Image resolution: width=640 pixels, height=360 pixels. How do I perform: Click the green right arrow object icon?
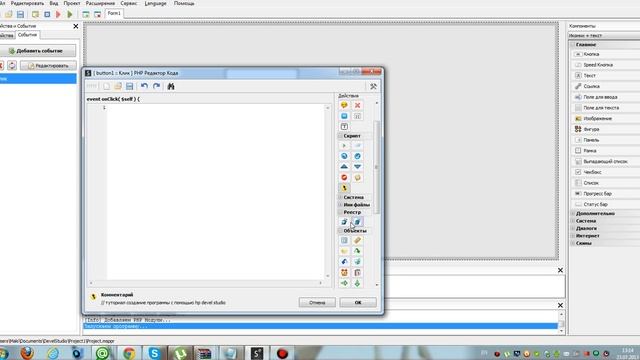(x=344, y=283)
